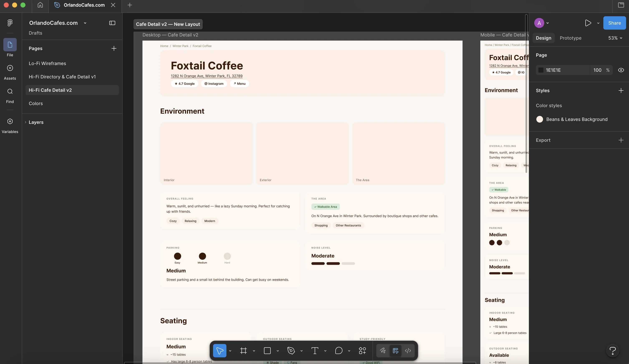
Task: Select the Text tool
Action: click(x=315, y=350)
